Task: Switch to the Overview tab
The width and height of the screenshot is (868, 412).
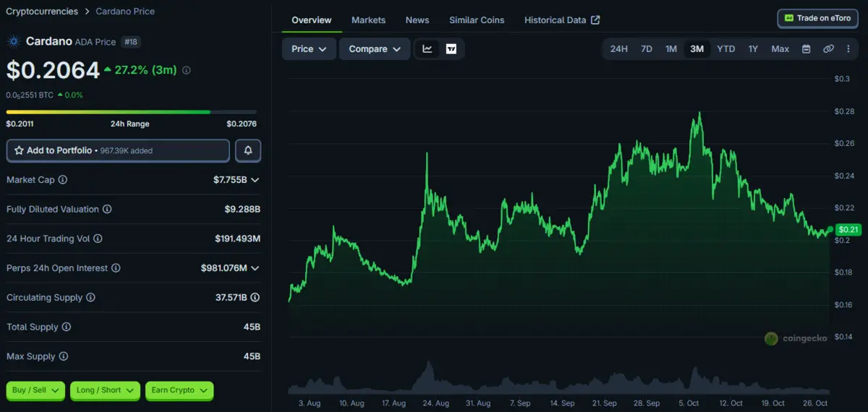Action: click(x=312, y=20)
